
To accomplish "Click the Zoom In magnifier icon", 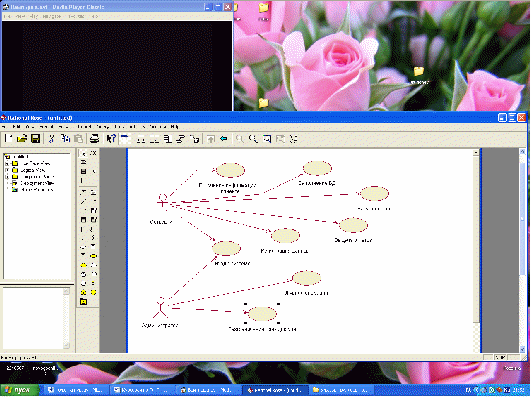I will (240, 139).
